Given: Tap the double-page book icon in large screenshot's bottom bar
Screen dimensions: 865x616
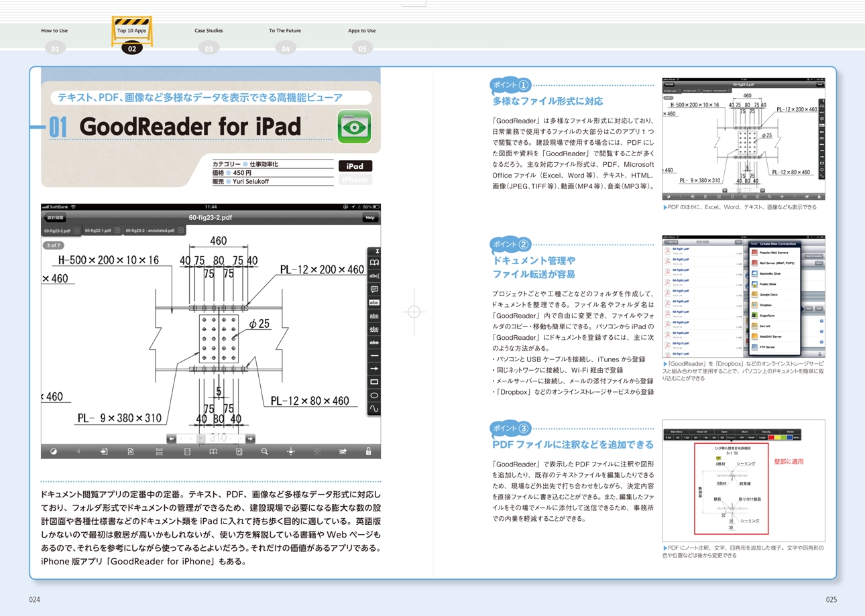Looking at the screenshot, I should point(213,452).
